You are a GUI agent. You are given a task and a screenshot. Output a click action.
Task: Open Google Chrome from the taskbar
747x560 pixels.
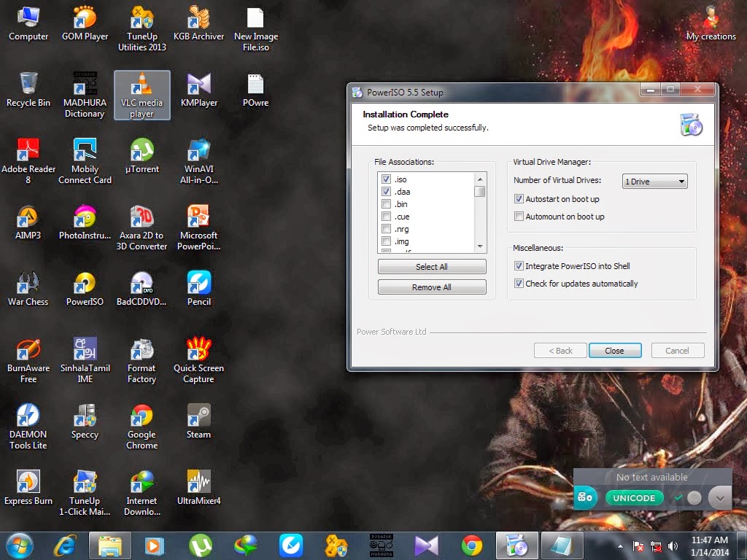(472, 545)
